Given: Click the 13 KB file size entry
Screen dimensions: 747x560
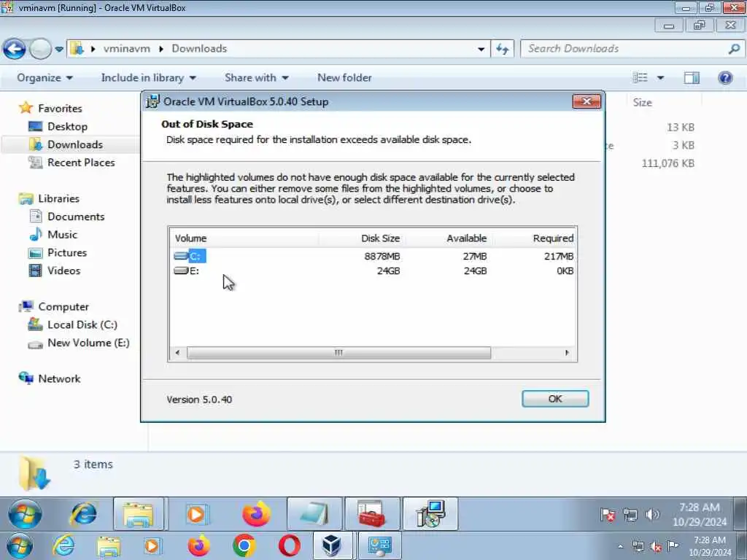Looking at the screenshot, I should 681,127.
